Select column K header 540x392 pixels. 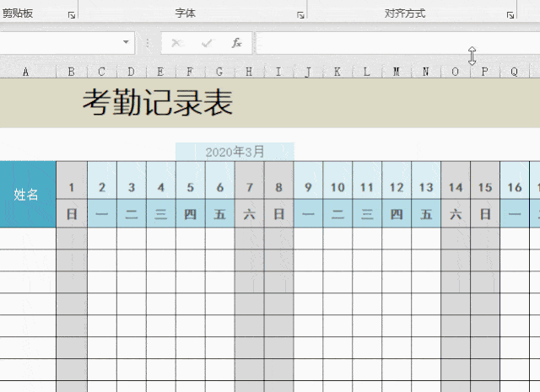pyautogui.click(x=337, y=72)
